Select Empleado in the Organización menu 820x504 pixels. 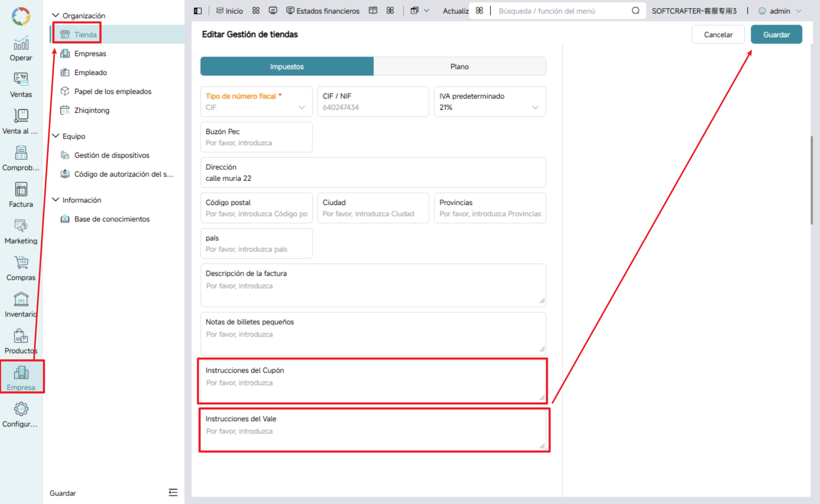click(91, 72)
